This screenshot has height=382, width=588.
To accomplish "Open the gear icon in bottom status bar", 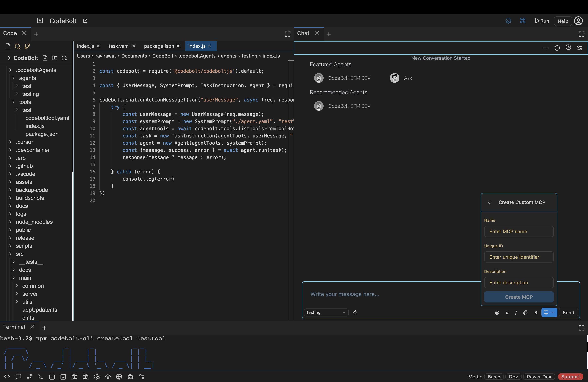I will (x=97, y=377).
